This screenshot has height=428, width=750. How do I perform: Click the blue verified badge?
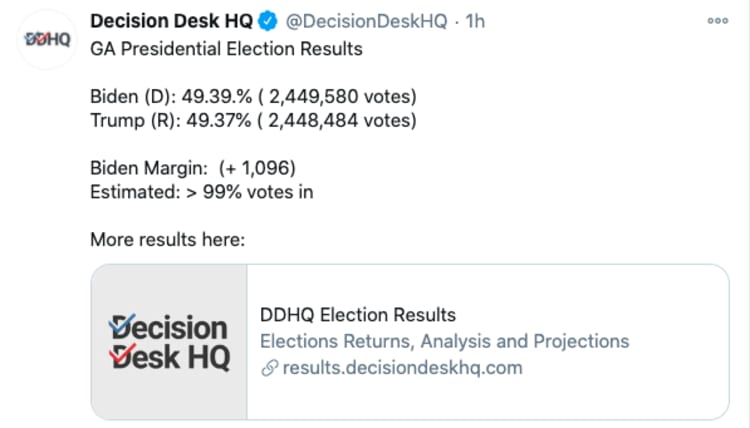click(x=270, y=21)
